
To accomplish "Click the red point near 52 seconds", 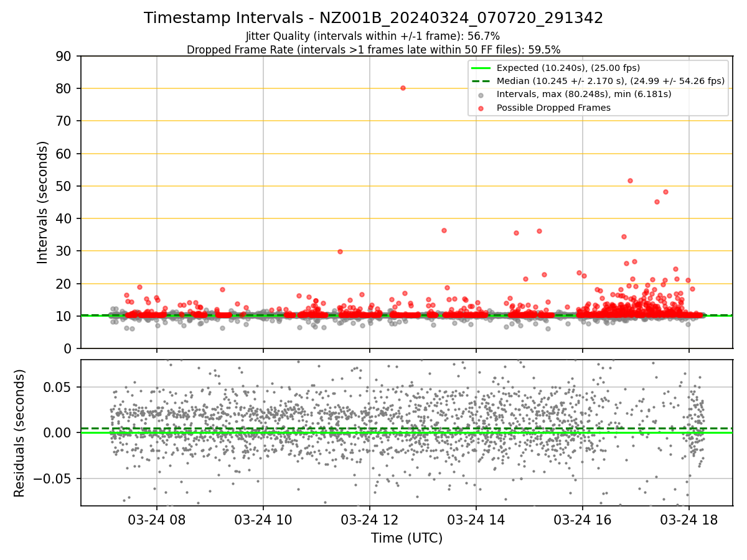I will tap(630, 180).
